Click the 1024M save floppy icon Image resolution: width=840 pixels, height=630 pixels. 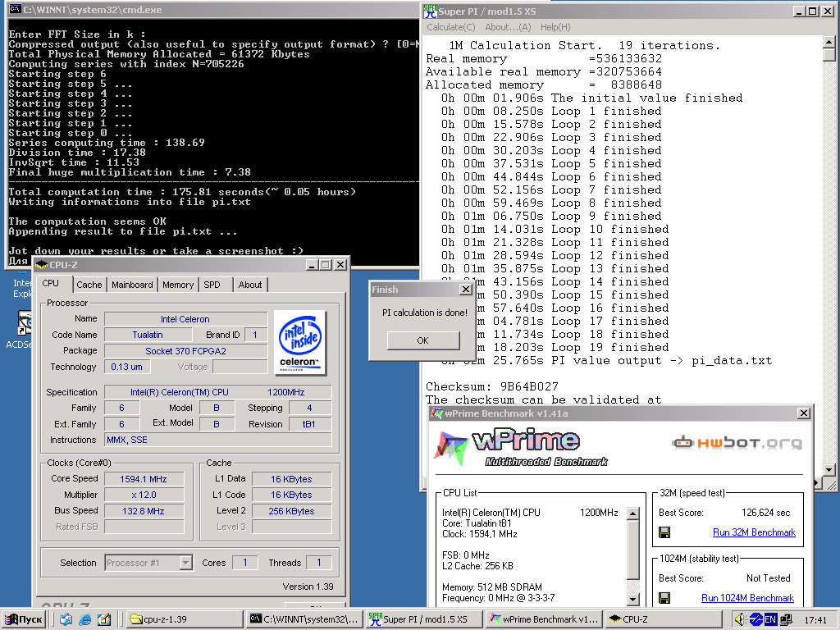pos(664,598)
